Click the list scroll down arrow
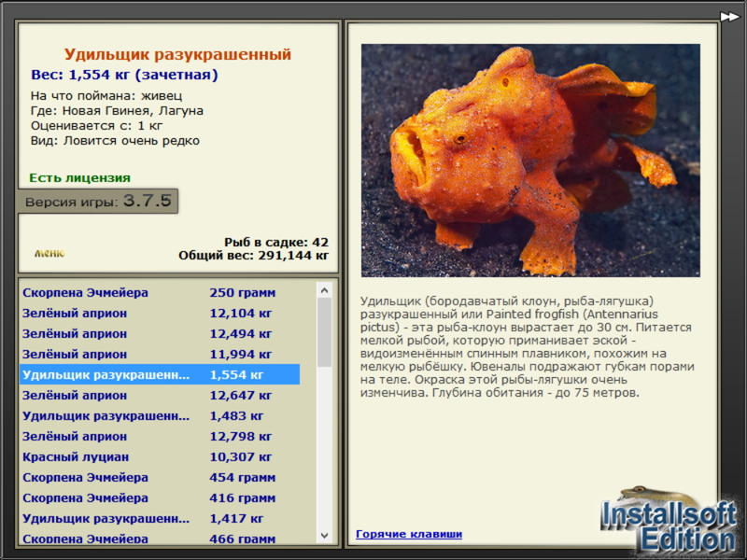Viewport: 747px width, 560px height. click(324, 535)
